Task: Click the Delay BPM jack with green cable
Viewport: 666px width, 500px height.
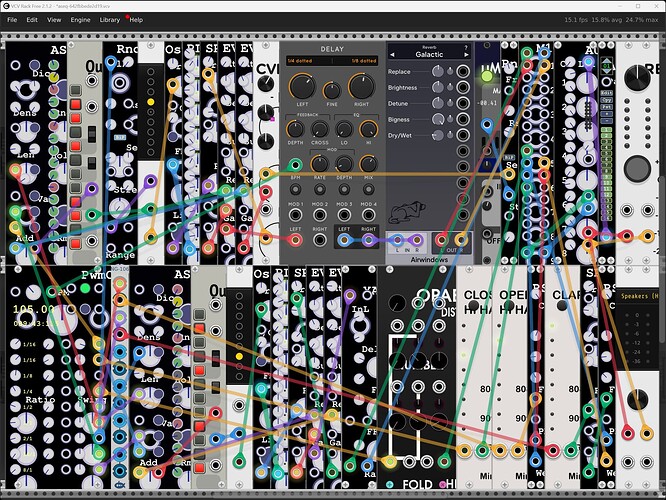Action: 295,164
